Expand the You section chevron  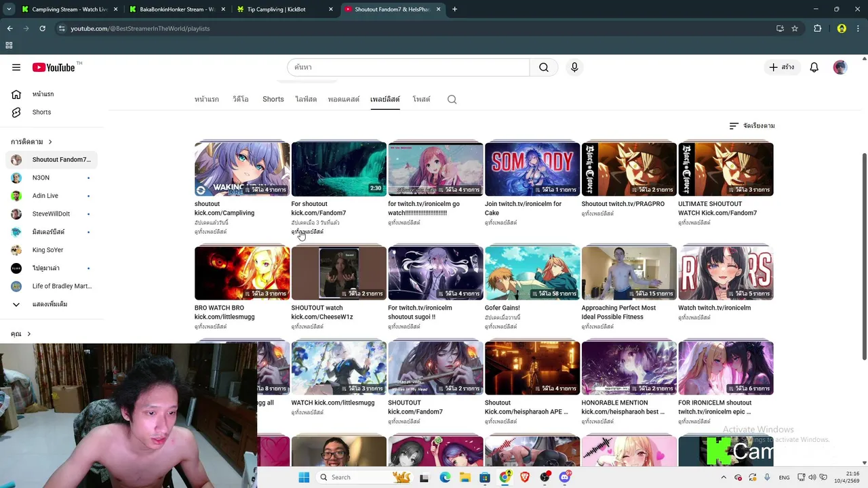(x=28, y=334)
